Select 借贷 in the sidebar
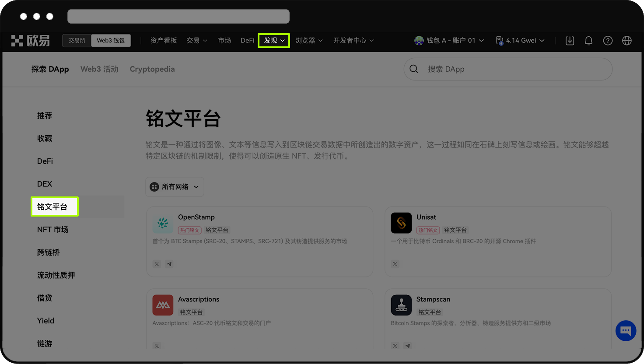644x364 pixels. coord(45,298)
